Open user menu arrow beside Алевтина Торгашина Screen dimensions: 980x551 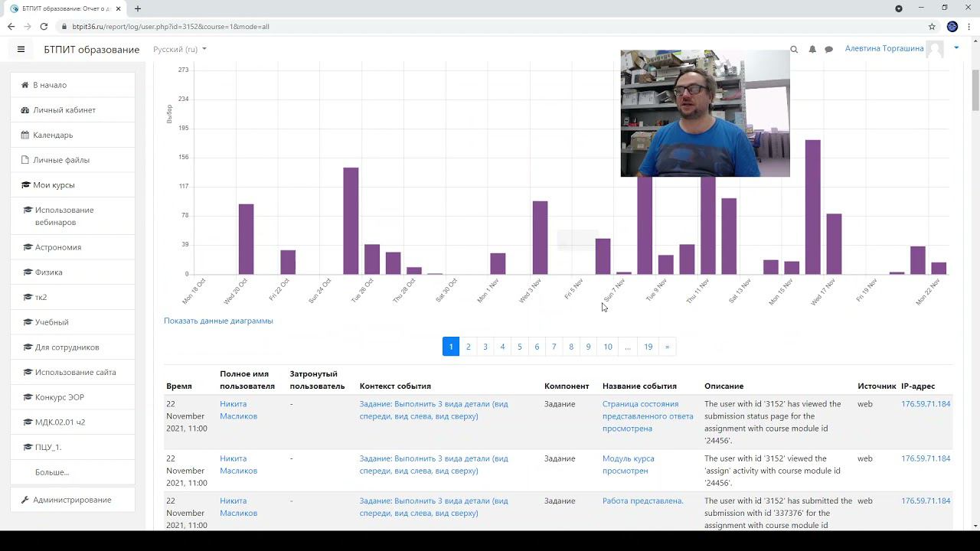pyautogui.click(x=956, y=48)
